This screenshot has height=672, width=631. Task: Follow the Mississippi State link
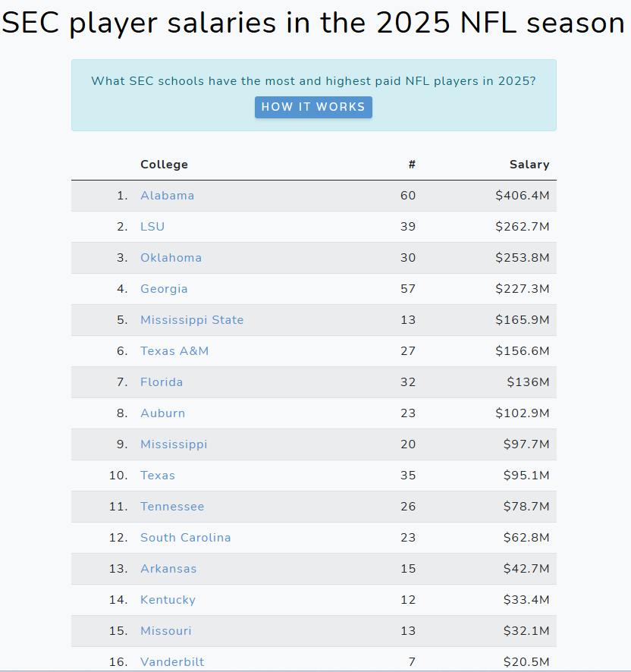tap(192, 320)
